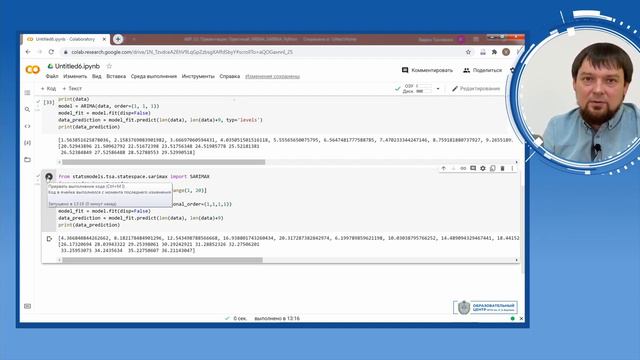Click browser back arrow
640x360 pixels.
(28, 52)
